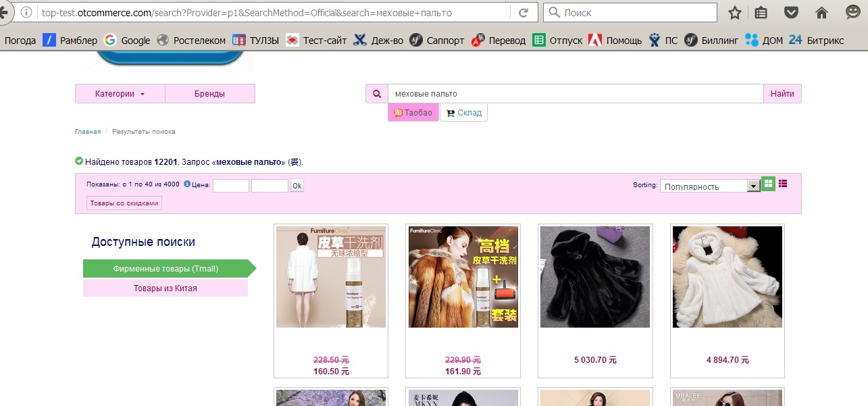
Task: Click the Найти search button
Action: [x=782, y=94]
